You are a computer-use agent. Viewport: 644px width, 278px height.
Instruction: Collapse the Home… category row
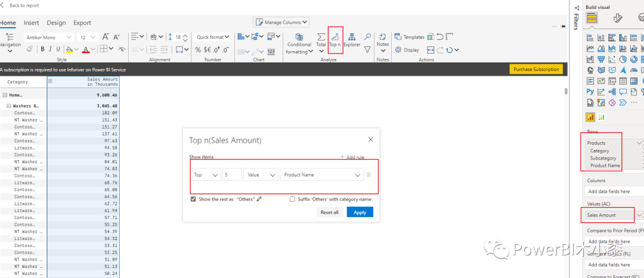[5, 95]
